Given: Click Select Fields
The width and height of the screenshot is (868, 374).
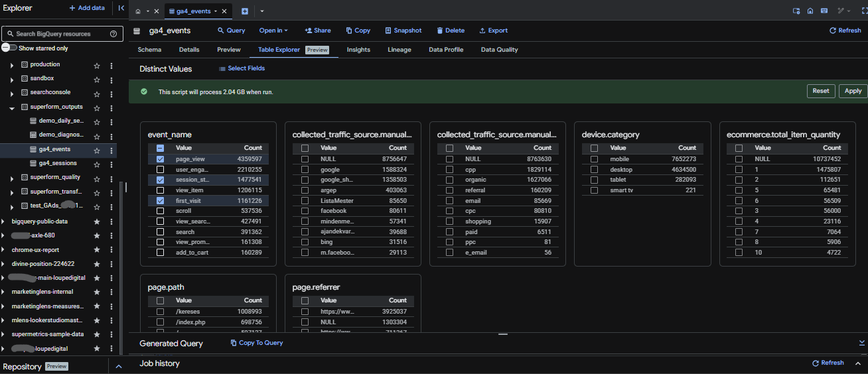Looking at the screenshot, I should (x=242, y=68).
